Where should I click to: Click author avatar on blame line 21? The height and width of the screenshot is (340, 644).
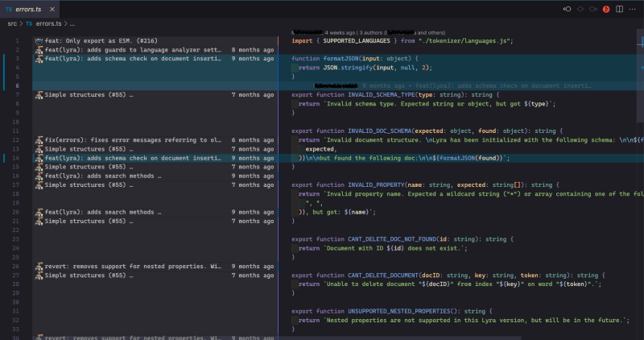pyautogui.click(x=39, y=222)
